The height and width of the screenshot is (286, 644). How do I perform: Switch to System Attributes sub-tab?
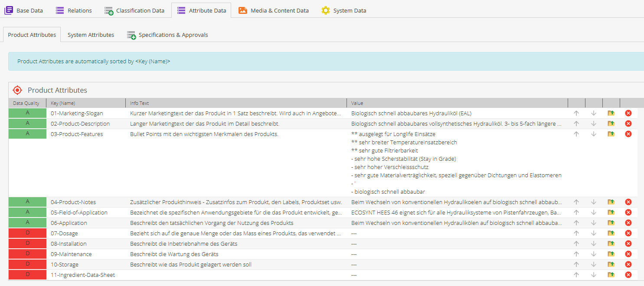(91, 35)
